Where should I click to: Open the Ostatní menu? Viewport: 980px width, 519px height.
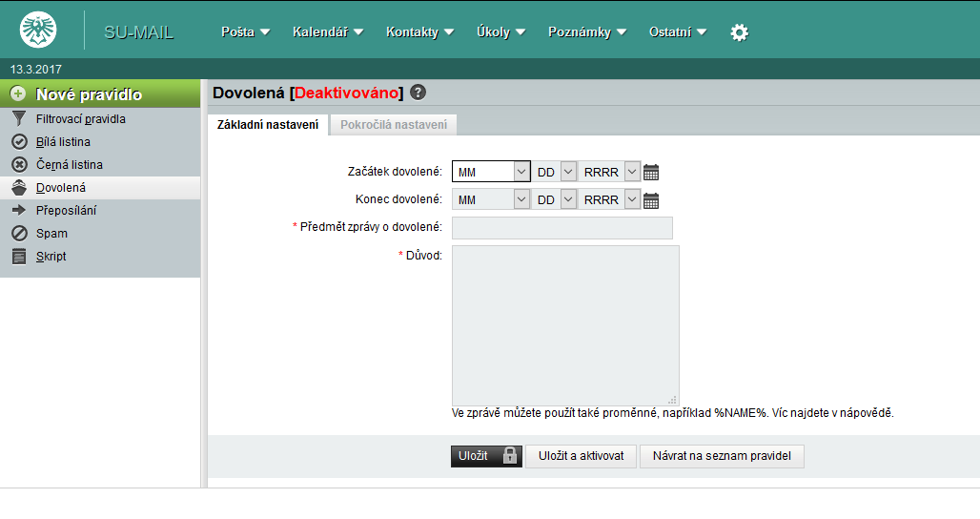(678, 31)
